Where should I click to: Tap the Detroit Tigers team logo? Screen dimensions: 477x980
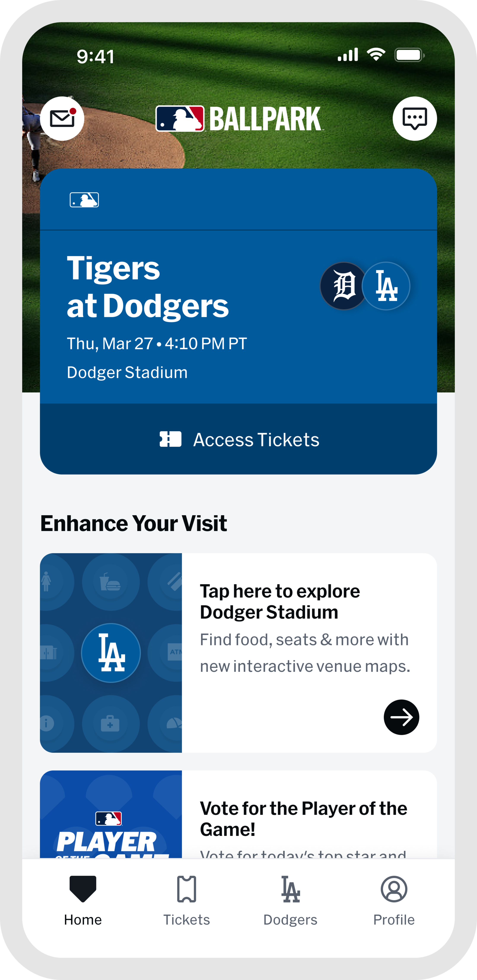[x=343, y=286]
